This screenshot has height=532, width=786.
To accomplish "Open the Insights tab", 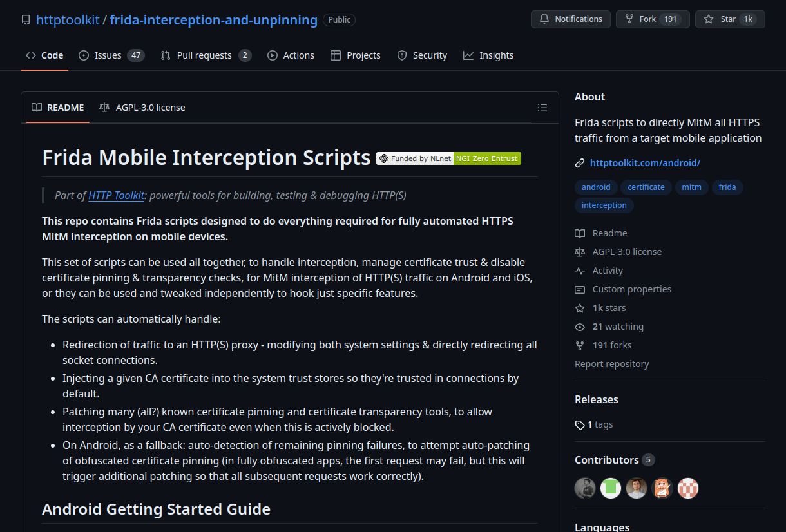I will (x=488, y=55).
